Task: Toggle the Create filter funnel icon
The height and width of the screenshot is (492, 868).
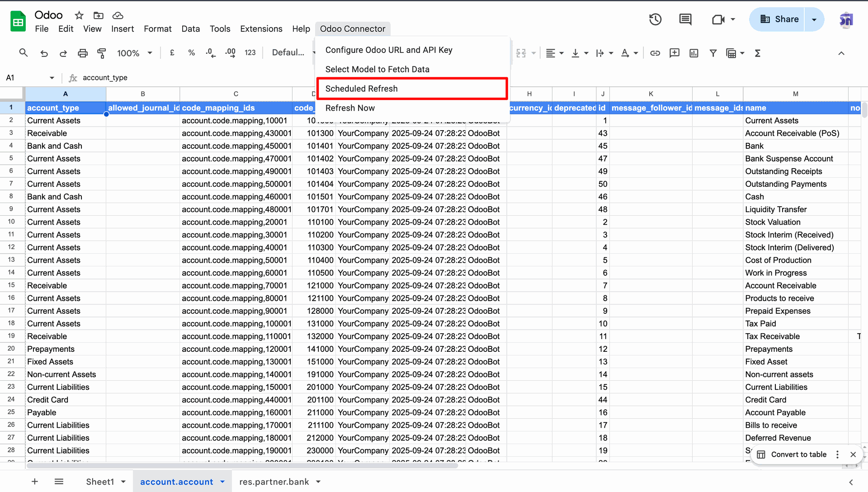Action: pos(713,53)
